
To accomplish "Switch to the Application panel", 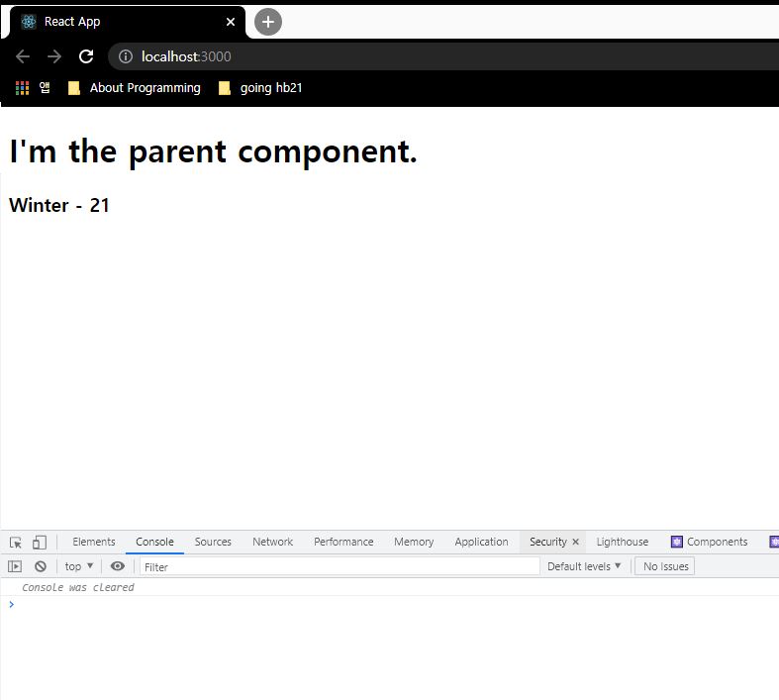I will click(x=481, y=542).
